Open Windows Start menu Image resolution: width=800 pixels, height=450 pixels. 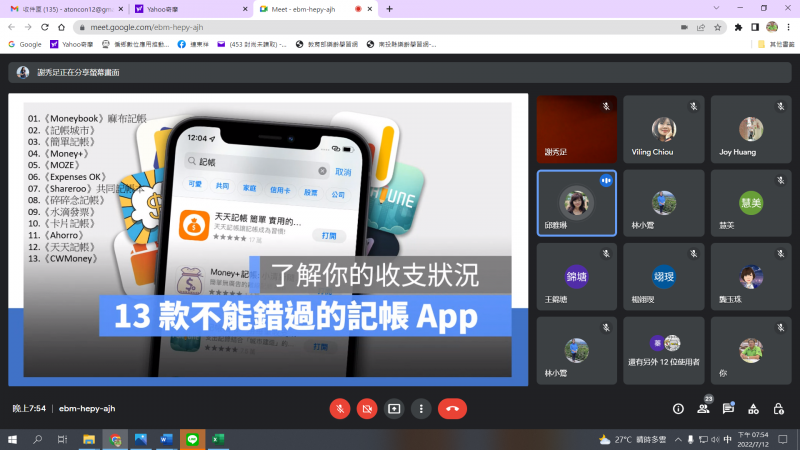point(12,439)
